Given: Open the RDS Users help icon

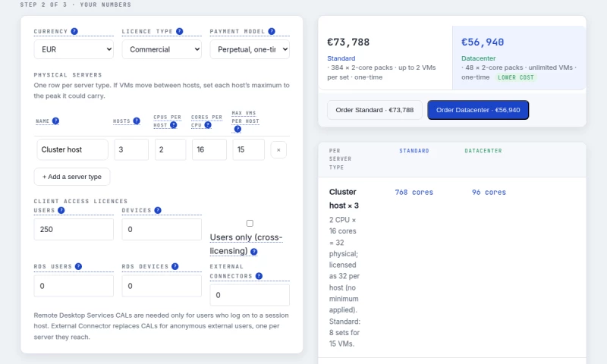Looking at the screenshot, I should tap(78, 266).
